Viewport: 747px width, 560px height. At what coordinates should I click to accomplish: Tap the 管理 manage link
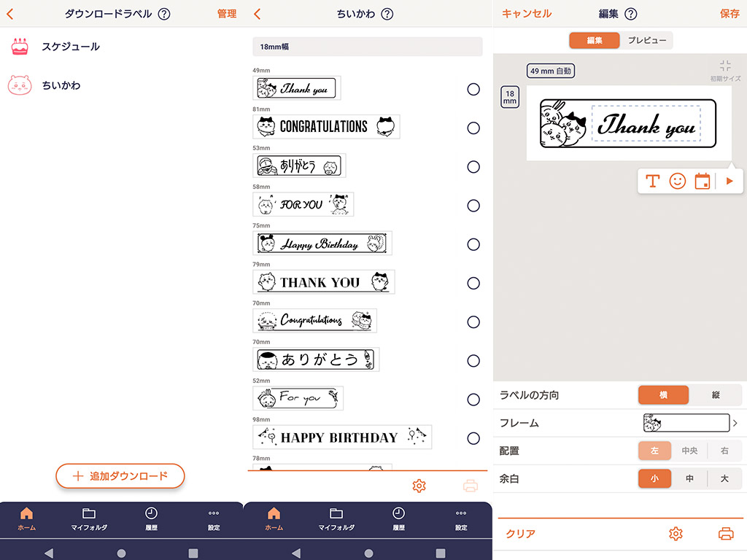227,14
